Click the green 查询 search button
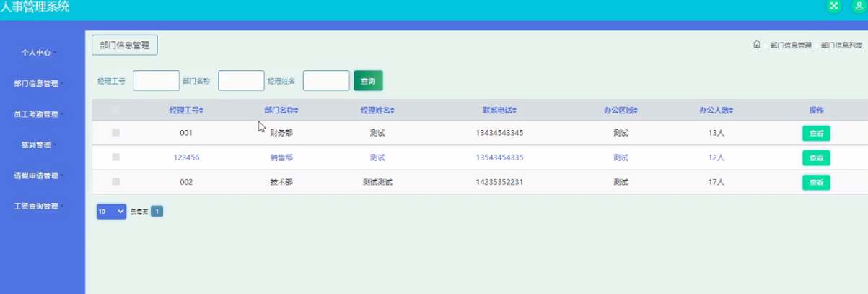This screenshot has width=868, height=294. 368,81
